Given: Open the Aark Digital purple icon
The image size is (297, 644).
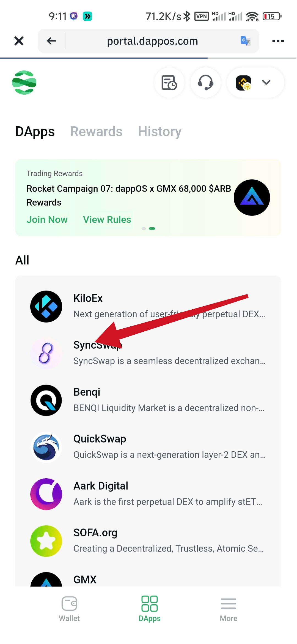Looking at the screenshot, I should pyautogui.click(x=46, y=494).
